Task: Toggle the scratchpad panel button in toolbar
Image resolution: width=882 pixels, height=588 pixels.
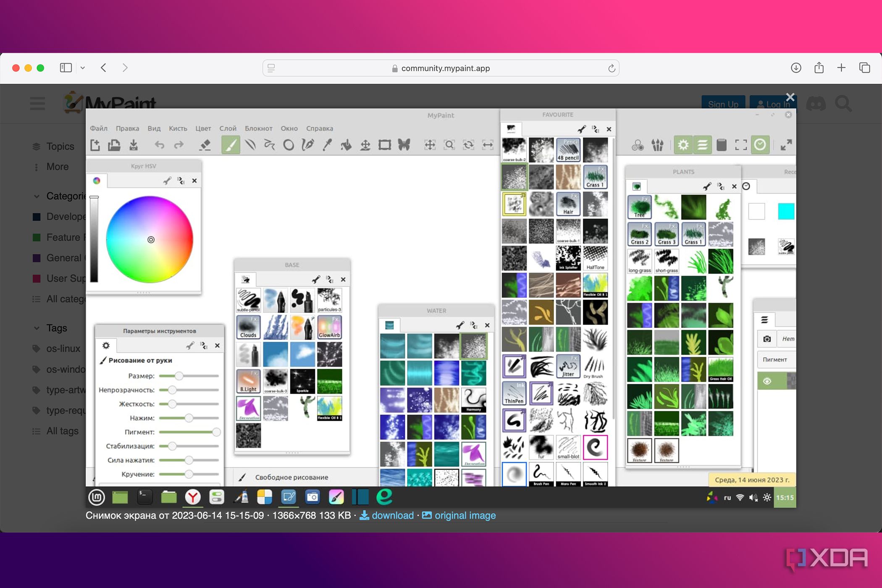Action: point(722,145)
